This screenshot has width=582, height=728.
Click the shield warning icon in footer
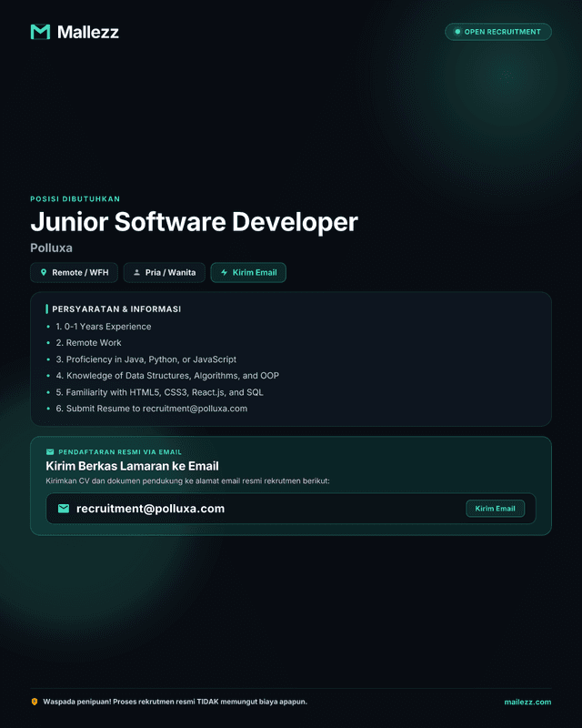click(x=35, y=702)
